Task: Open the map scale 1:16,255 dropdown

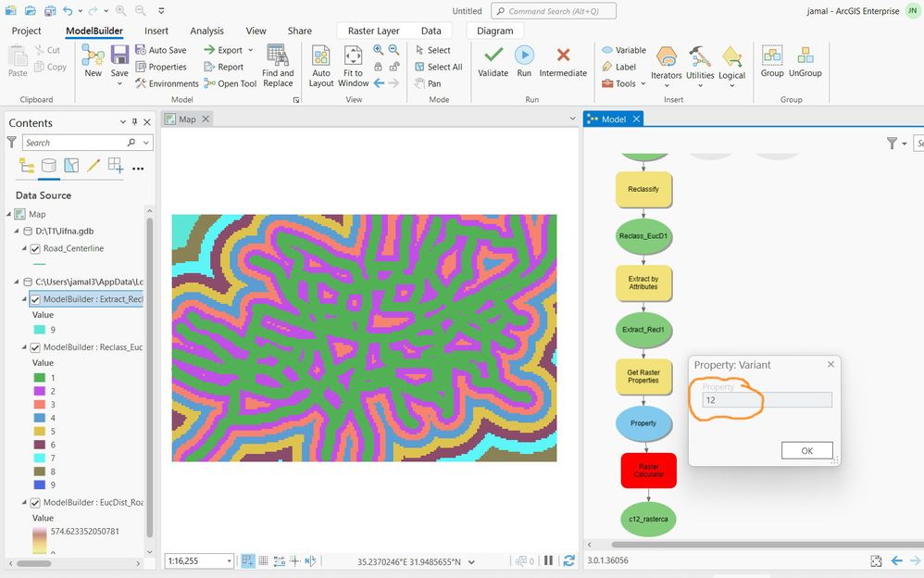Action: (230, 561)
